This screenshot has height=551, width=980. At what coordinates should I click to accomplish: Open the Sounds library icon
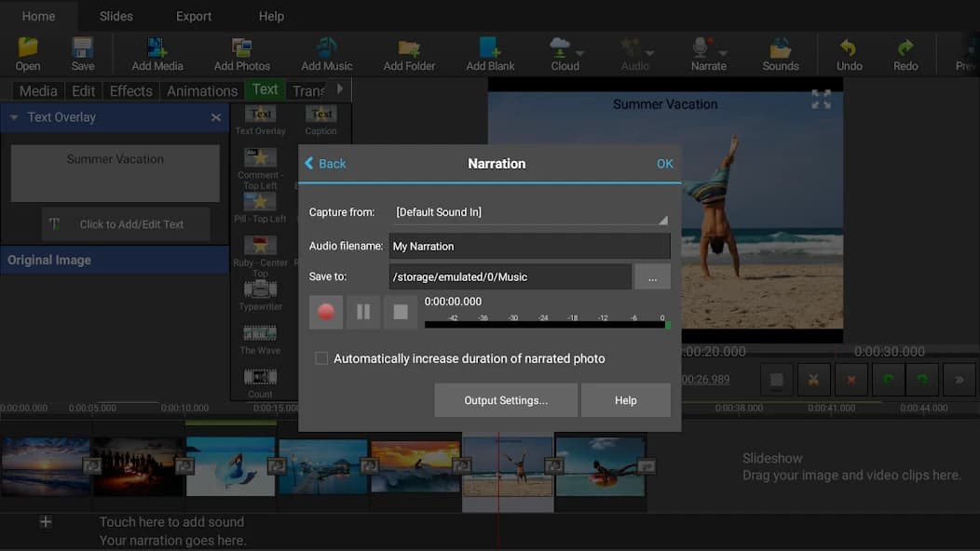click(780, 48)
